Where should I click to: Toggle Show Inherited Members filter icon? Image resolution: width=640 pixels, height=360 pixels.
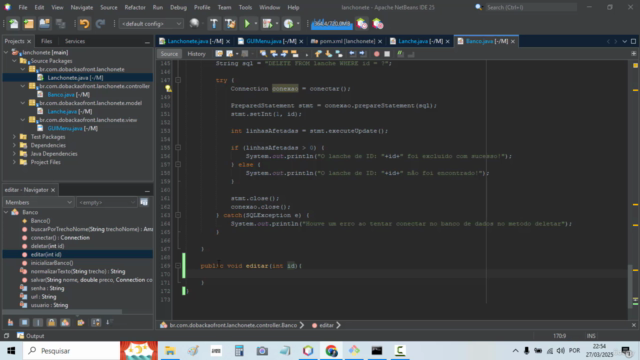point(11,322)
